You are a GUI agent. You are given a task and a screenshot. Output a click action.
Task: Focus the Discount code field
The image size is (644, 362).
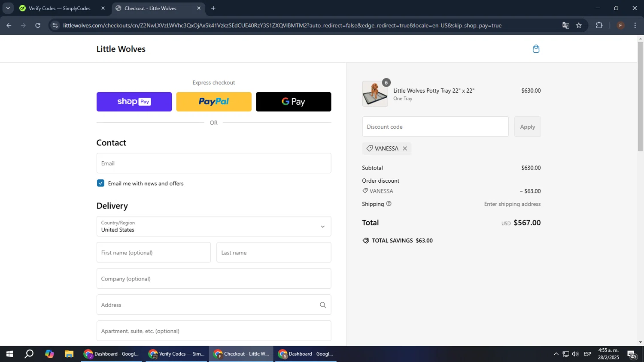pyautogui.click(x=435, y=127)
